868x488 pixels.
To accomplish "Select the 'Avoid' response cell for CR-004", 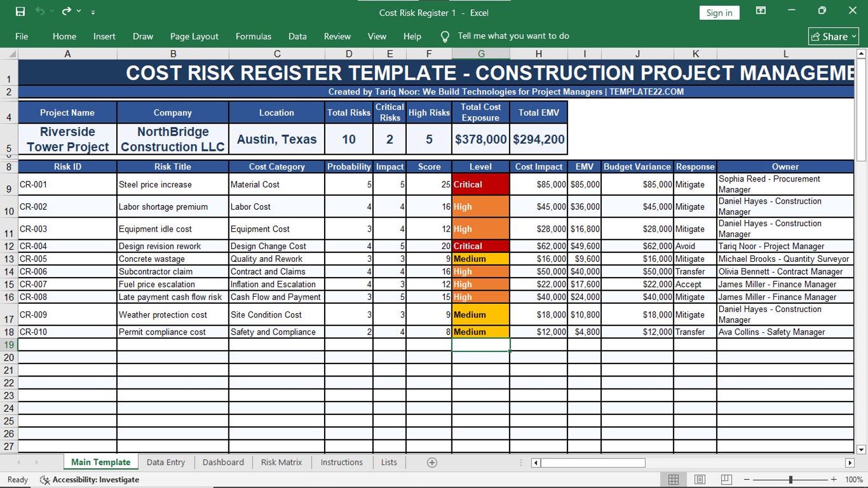I will (695, 246).
